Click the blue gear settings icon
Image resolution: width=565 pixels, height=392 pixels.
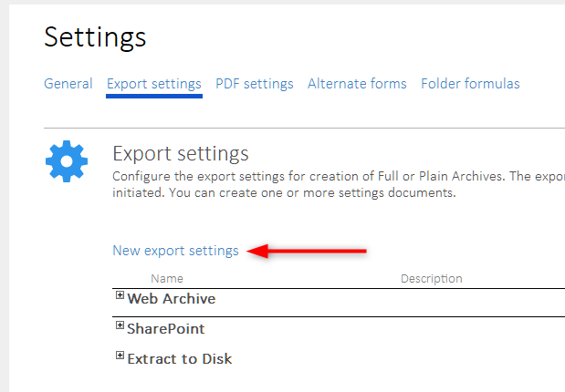[67, 162]
